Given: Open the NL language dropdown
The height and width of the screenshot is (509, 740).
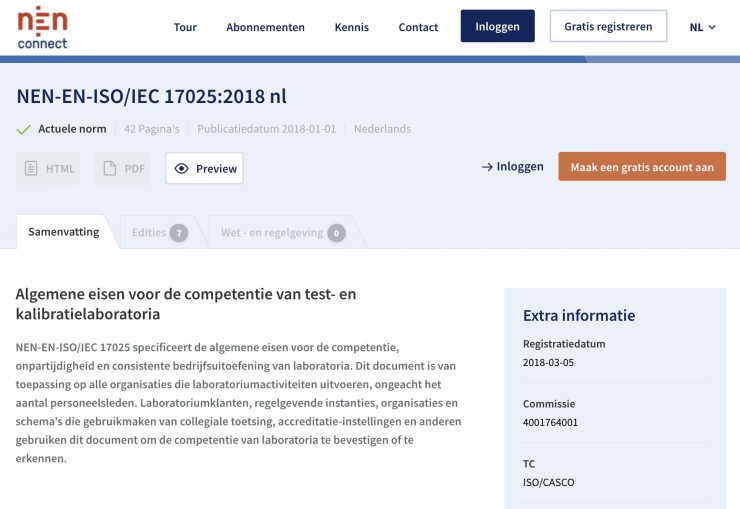Looking at the screenshot, I should click(702, 27).
